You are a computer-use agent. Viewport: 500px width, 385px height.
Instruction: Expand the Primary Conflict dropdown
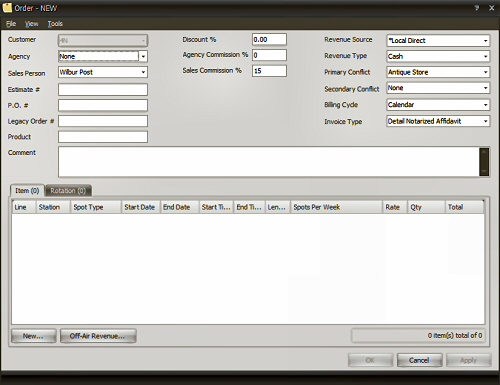coord(485,72)
